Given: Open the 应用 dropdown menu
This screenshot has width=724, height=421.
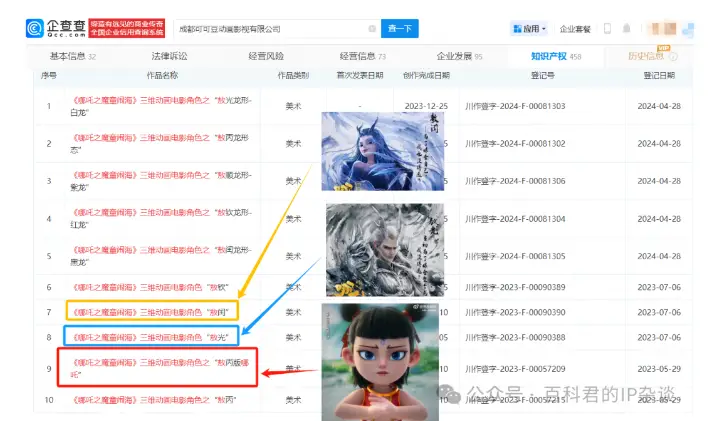Looking at the screenshot, I should [529, 29].
